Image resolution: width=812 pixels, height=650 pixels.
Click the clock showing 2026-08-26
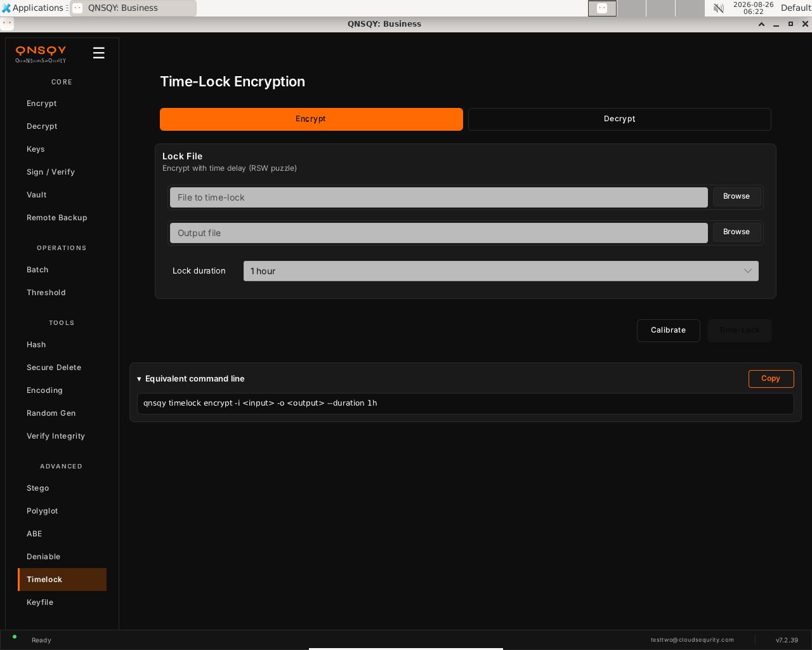(x=753, y=8)
